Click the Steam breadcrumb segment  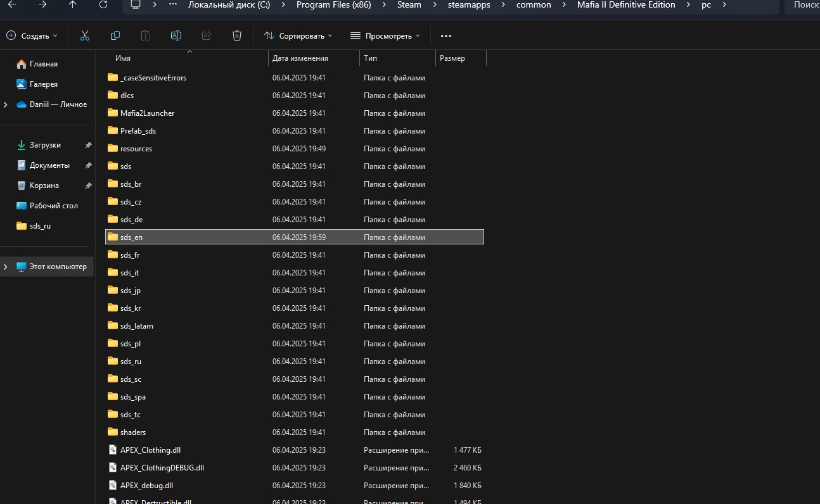409,4
